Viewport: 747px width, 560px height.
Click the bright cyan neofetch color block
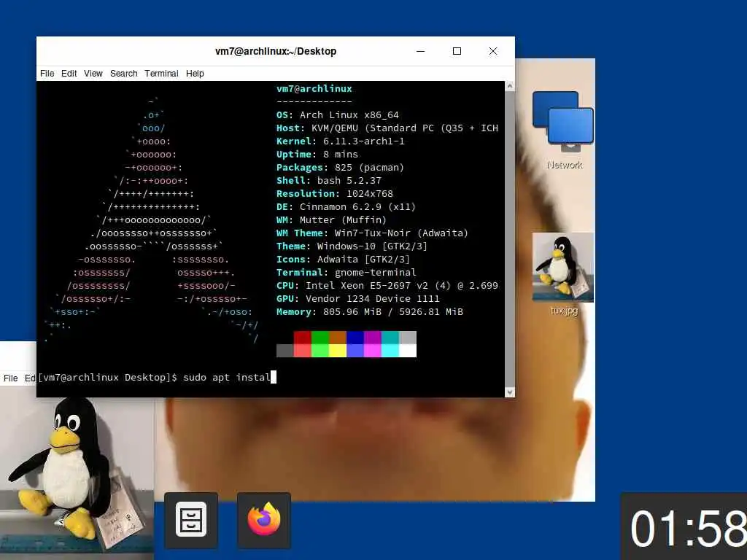coord(390,351)
